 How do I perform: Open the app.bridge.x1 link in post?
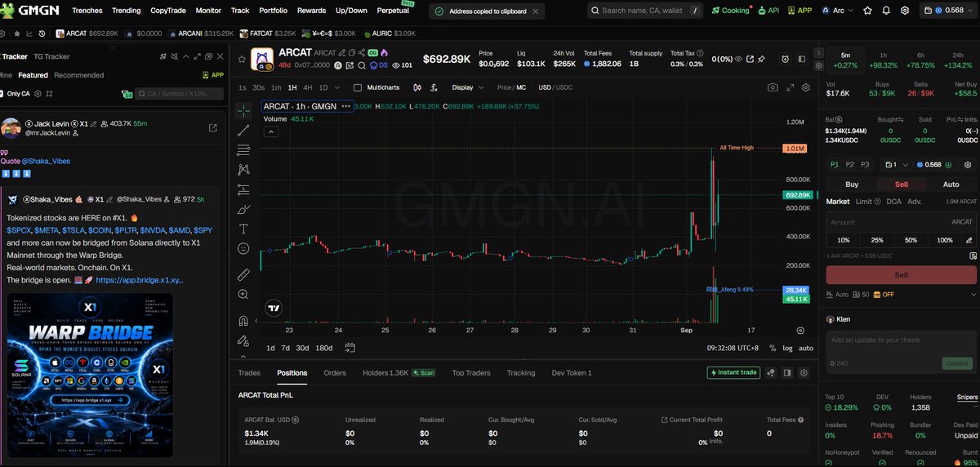tap(140, 279)
